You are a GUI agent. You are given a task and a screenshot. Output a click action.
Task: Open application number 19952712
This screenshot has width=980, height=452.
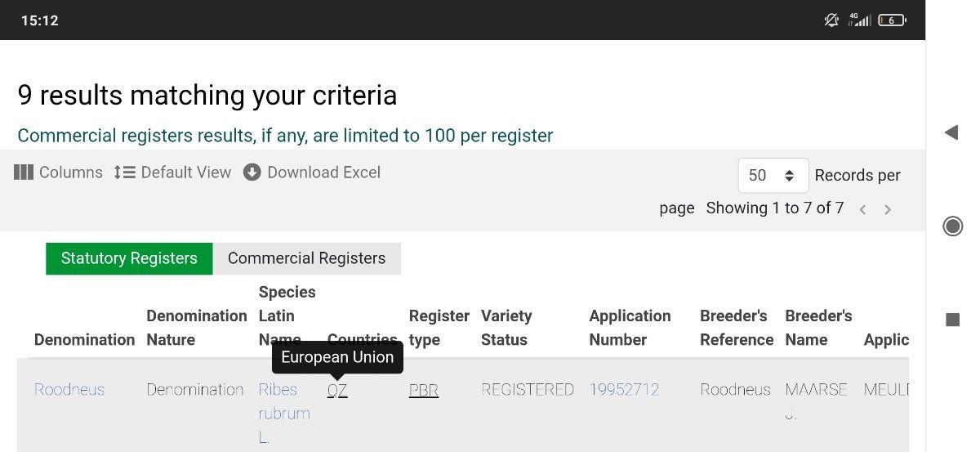coord(624,390)
